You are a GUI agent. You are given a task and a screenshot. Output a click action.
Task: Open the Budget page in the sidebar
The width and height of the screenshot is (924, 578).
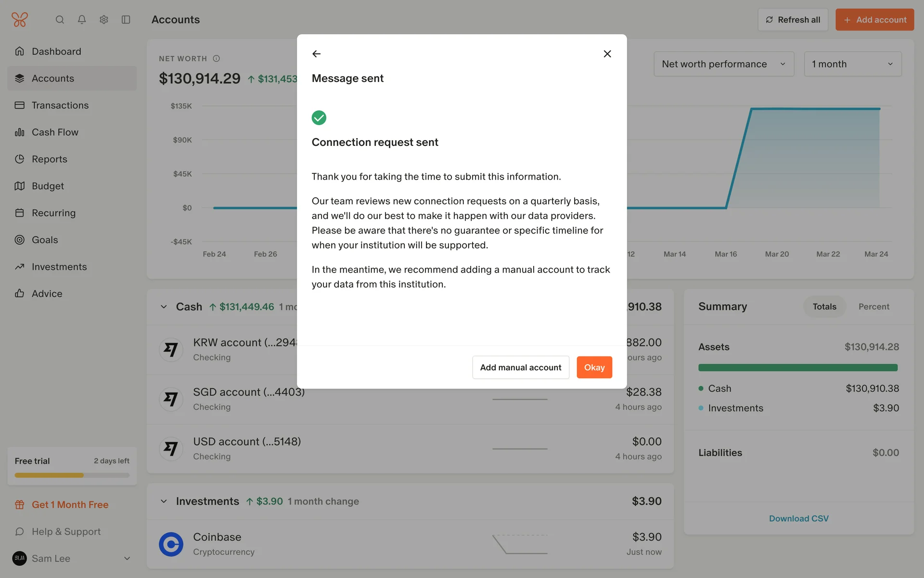click(48, 186)
